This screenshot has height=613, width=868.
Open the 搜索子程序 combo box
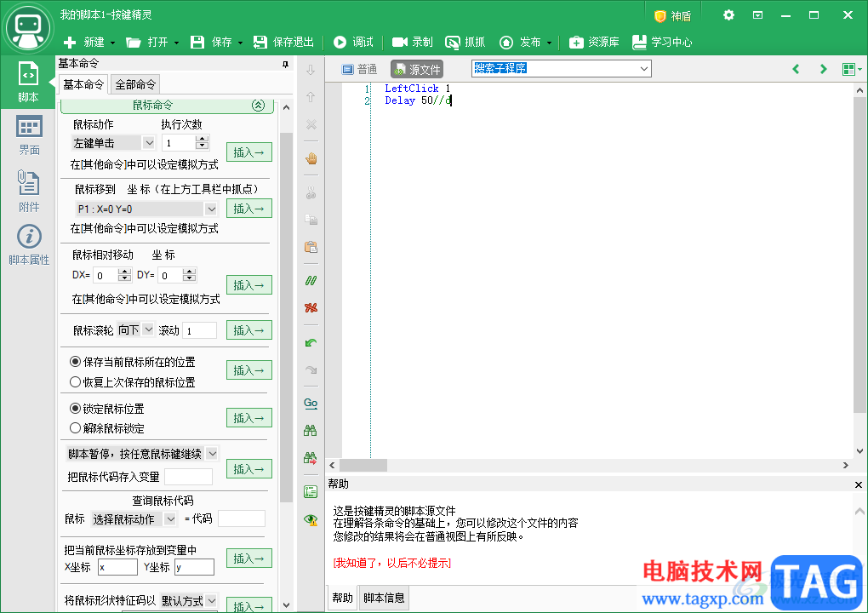click(562, 68)
